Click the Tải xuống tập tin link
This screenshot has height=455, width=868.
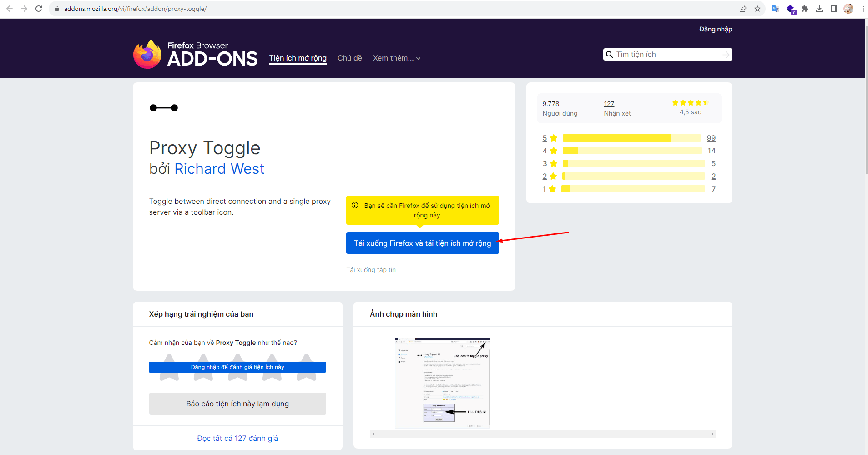point(371,270)
